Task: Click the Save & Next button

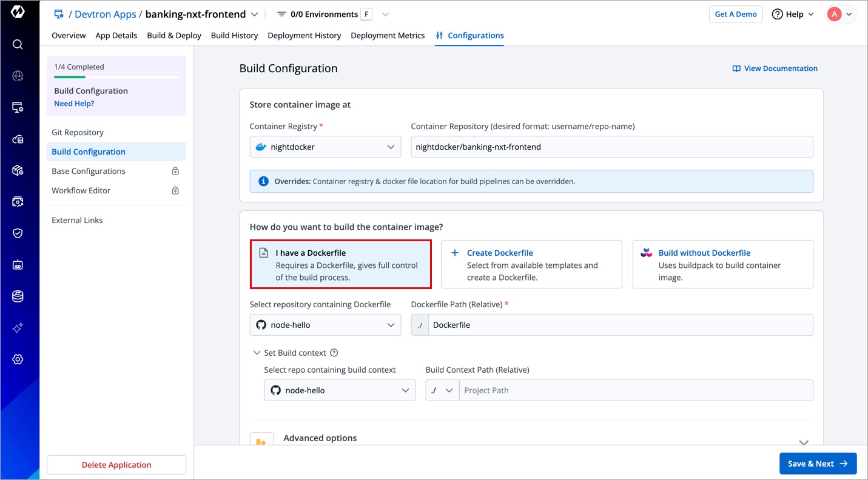Action: pyautogui.click(x=818, y=464)
